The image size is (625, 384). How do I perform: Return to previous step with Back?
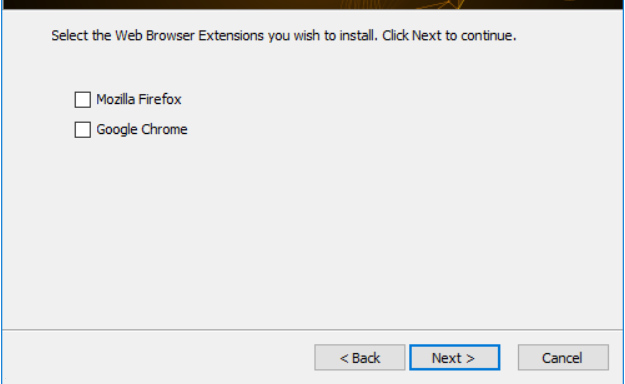(360, 358)
